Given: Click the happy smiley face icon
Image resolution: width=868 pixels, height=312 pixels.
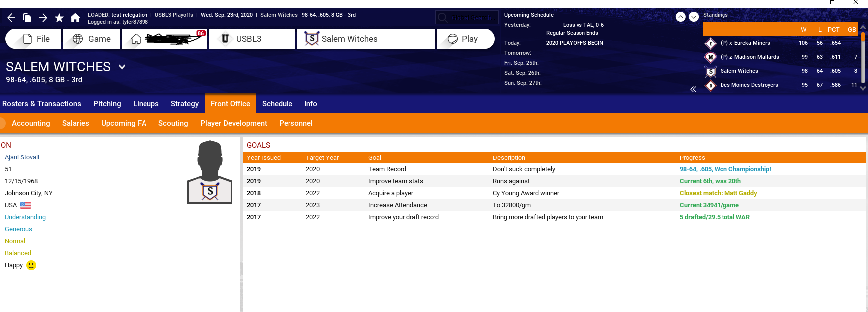Looking at the screenshot, I should [x=31, y=265].
